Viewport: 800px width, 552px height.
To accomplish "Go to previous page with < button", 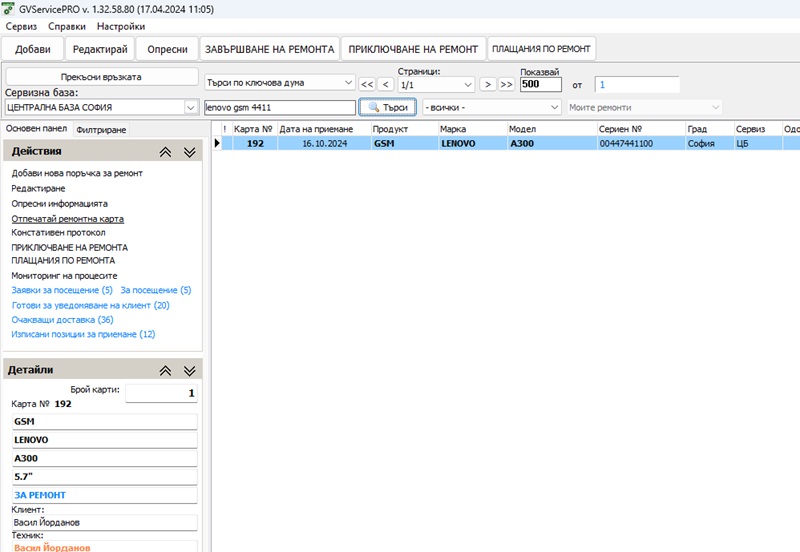I will (x=385, y=84).
